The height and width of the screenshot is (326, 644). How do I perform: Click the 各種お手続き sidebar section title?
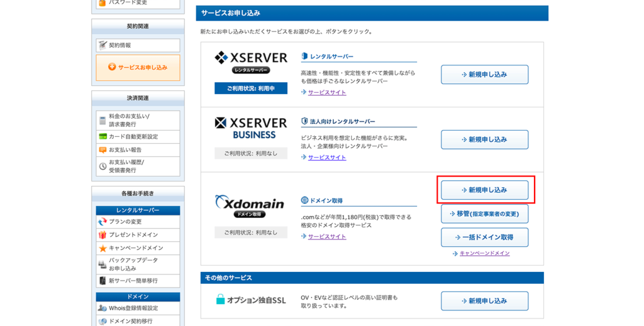(x=138, y=193)
